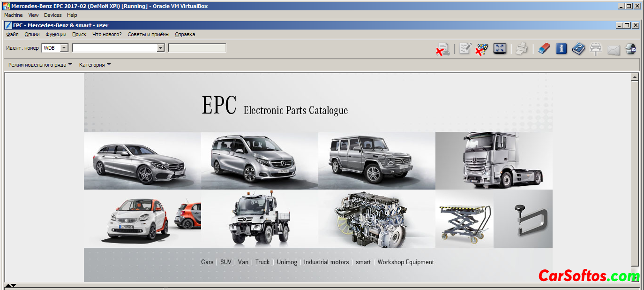Open the Функции menu

[x=56, y=34]
